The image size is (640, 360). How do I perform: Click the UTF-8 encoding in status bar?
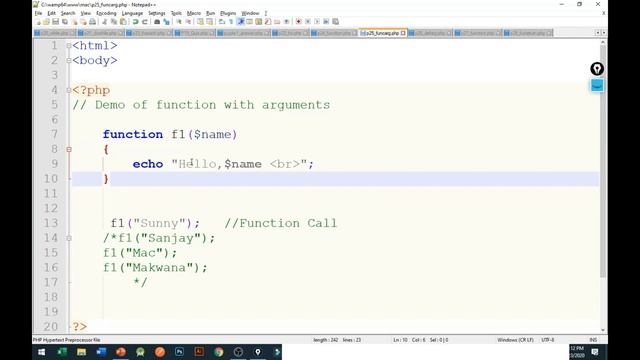548,340
